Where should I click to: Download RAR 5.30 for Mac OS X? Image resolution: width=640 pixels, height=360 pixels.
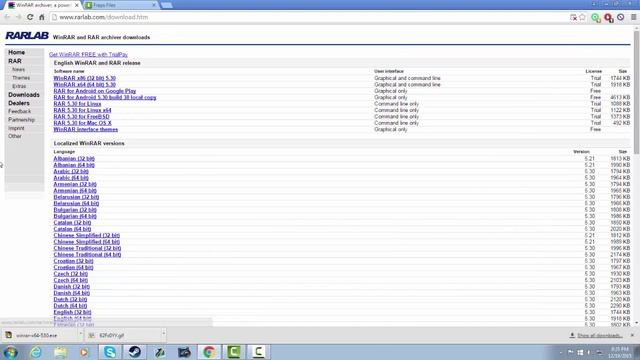(x=82, y=123)
